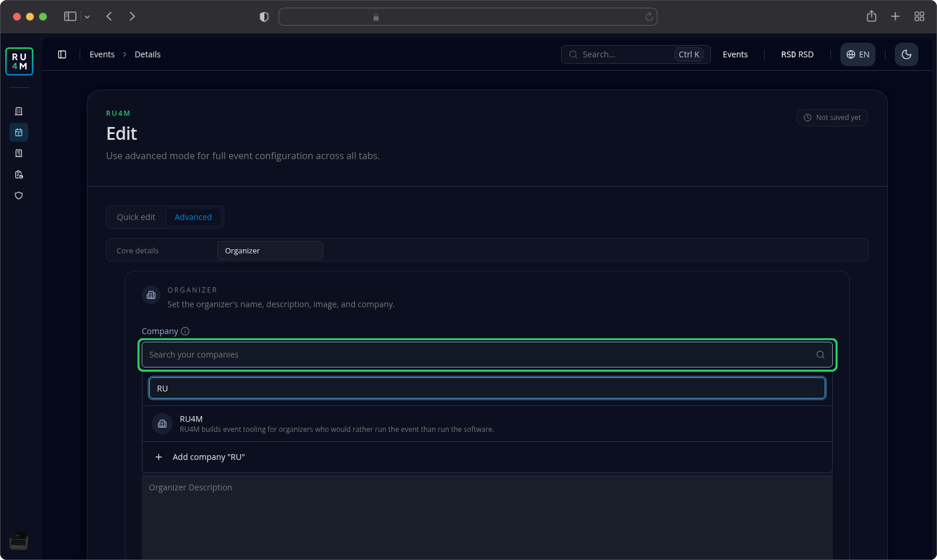Image resolution: width=937 pixels, height=560 pixels.
Task: Open Events link in top navigation
Action: point(735,54)
